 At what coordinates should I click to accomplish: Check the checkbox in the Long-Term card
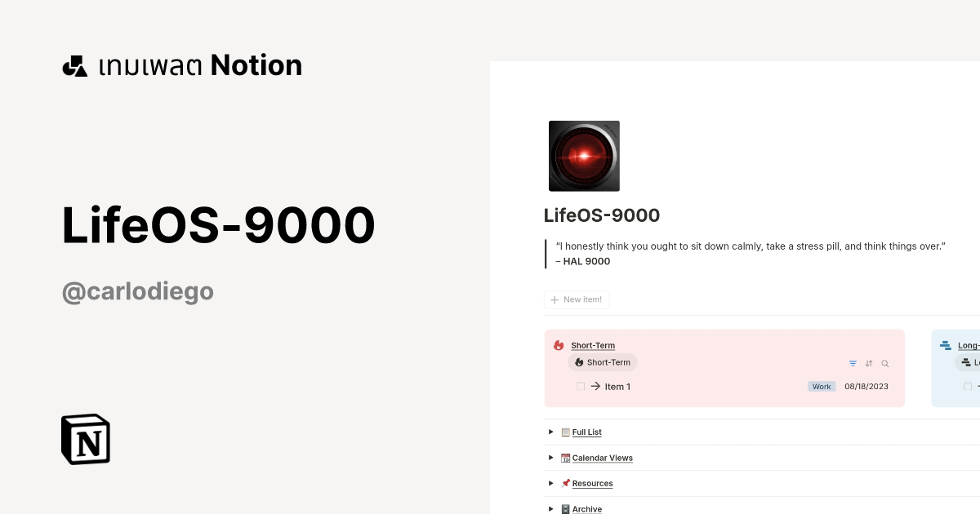tap(967, 386)
